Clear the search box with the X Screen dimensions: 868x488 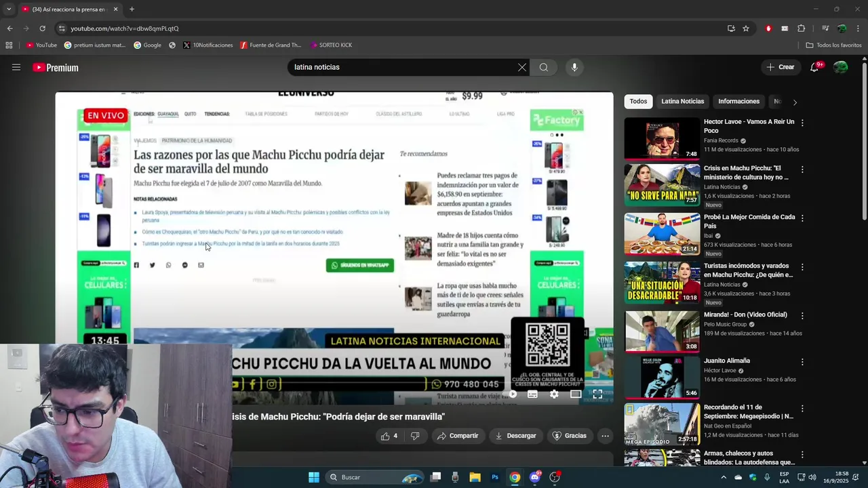521,67
